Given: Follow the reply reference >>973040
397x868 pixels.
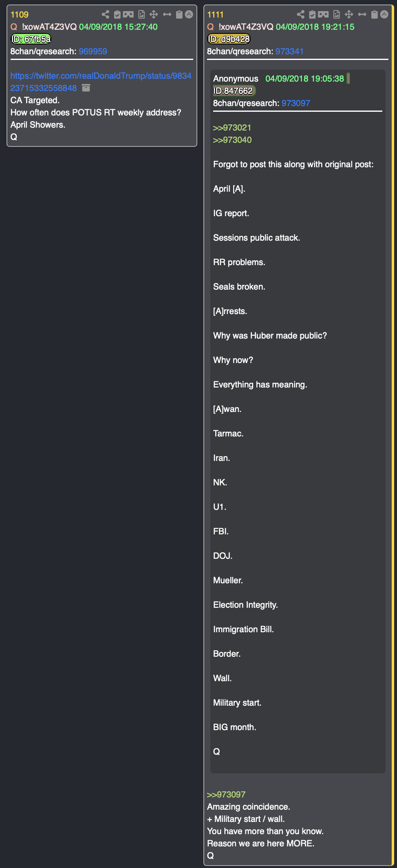Looking at the screenshot, I should [232, 140].
